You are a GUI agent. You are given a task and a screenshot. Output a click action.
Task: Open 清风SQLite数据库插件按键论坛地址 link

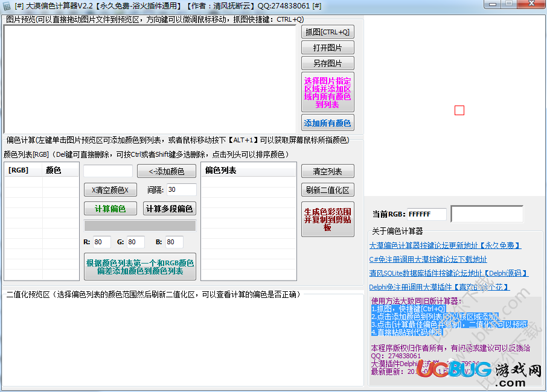tap(449, 274)
